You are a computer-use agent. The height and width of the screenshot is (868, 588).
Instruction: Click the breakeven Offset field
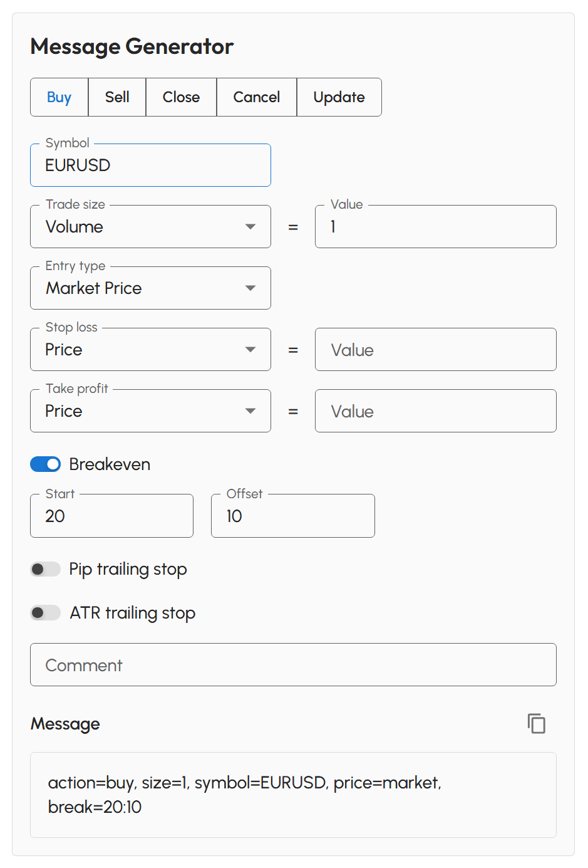292,516
